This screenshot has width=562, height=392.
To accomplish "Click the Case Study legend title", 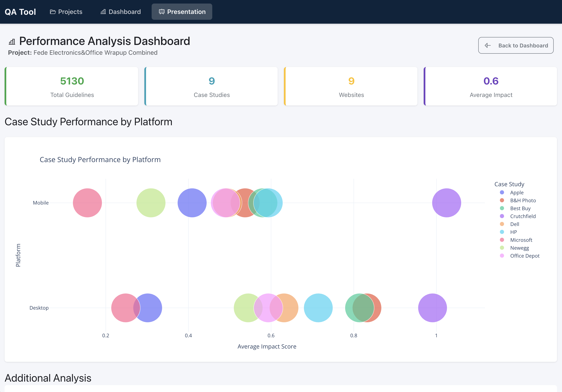I will [509, 184].
